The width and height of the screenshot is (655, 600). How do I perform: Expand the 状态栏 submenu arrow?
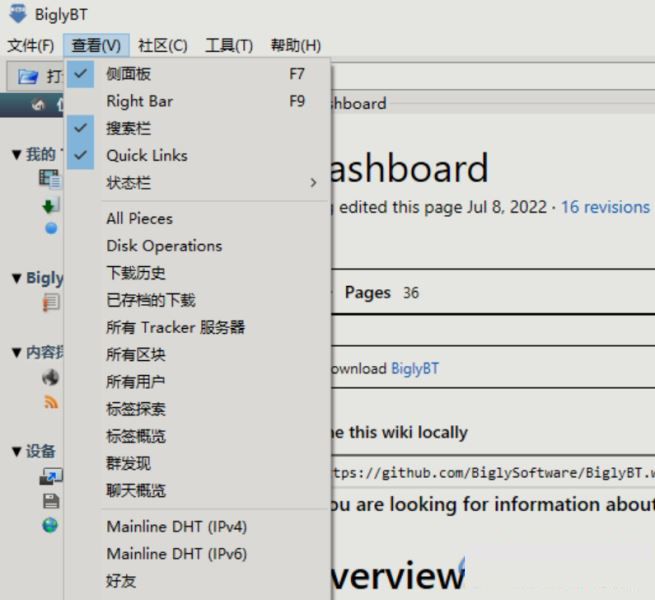(313, 183)
